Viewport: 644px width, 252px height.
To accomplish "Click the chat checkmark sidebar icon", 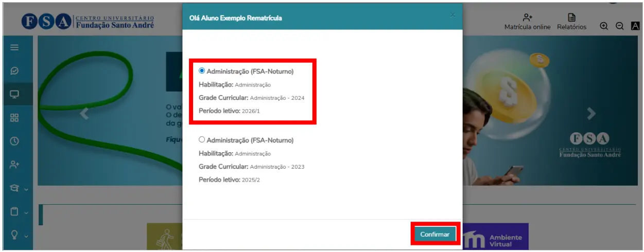I will (x=14, y=71).
